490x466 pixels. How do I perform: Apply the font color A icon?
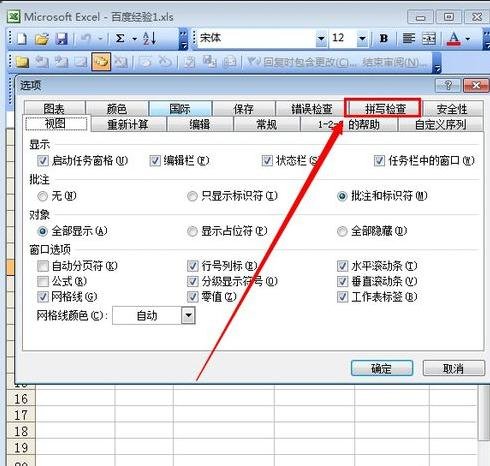point(454,39)
